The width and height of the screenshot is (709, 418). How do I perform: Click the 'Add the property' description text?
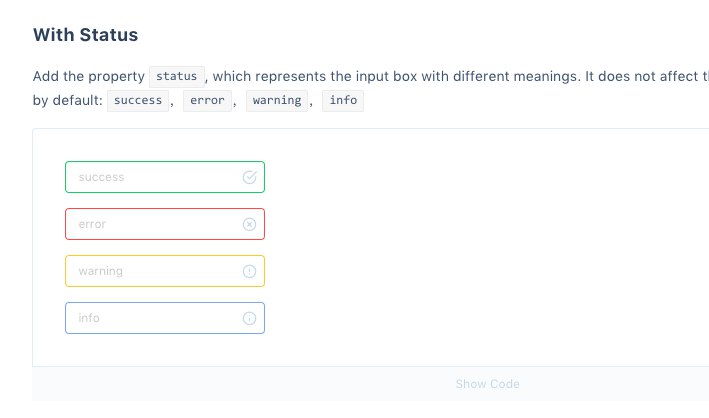point(89,76)
